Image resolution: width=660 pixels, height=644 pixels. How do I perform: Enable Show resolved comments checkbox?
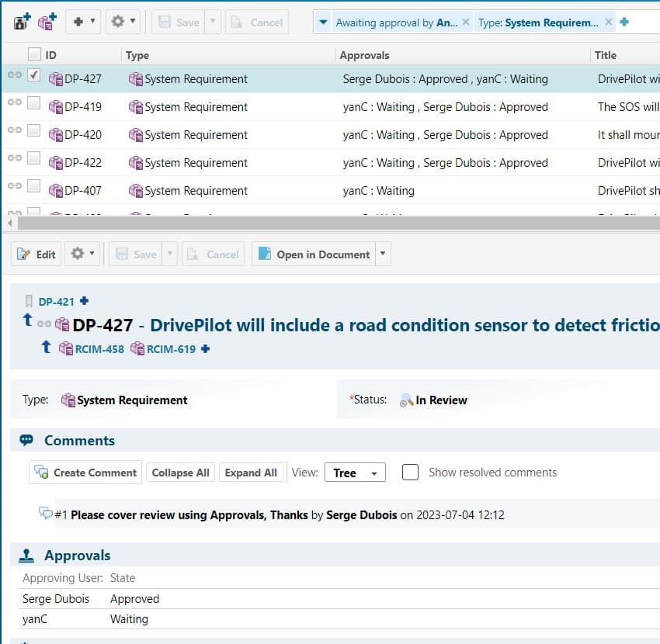point(410,472)
